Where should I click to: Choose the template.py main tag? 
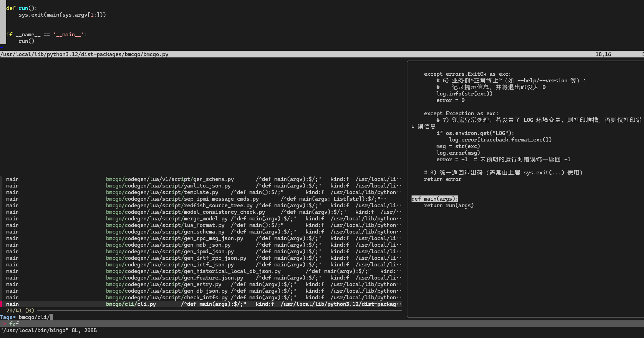(162, 192)
